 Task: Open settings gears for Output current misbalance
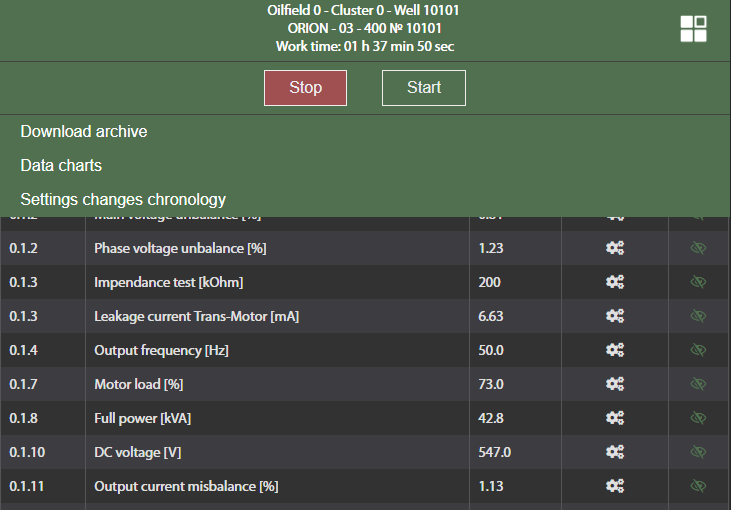point(615,486)
